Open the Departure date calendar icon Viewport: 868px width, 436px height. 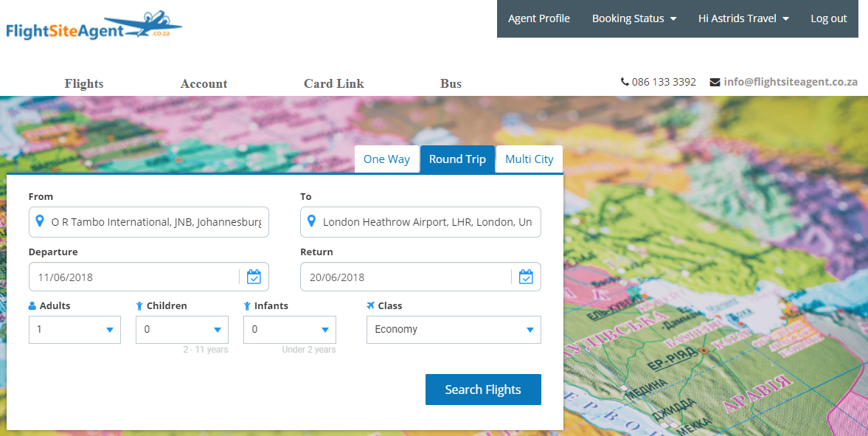click(x=254, y=277)
